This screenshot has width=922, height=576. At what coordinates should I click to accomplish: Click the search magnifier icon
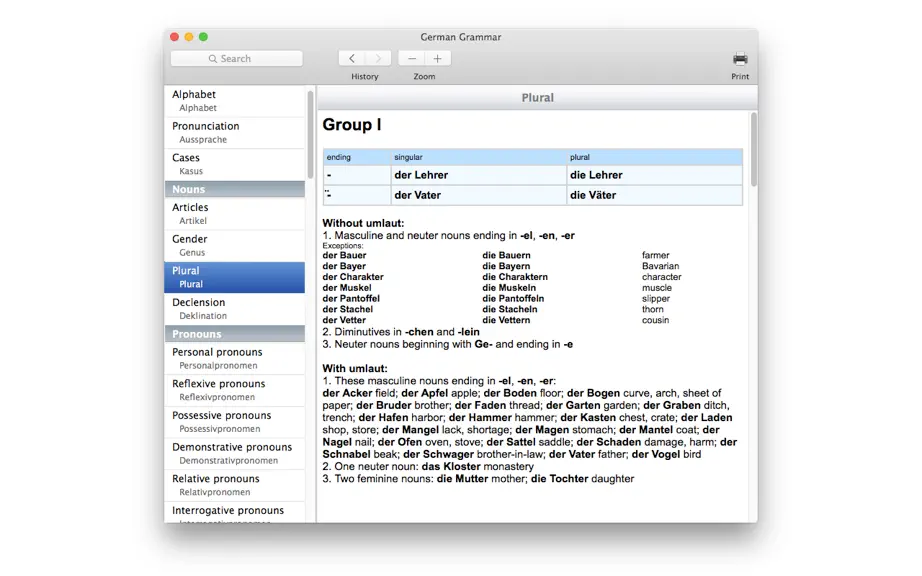coord(213,59)
